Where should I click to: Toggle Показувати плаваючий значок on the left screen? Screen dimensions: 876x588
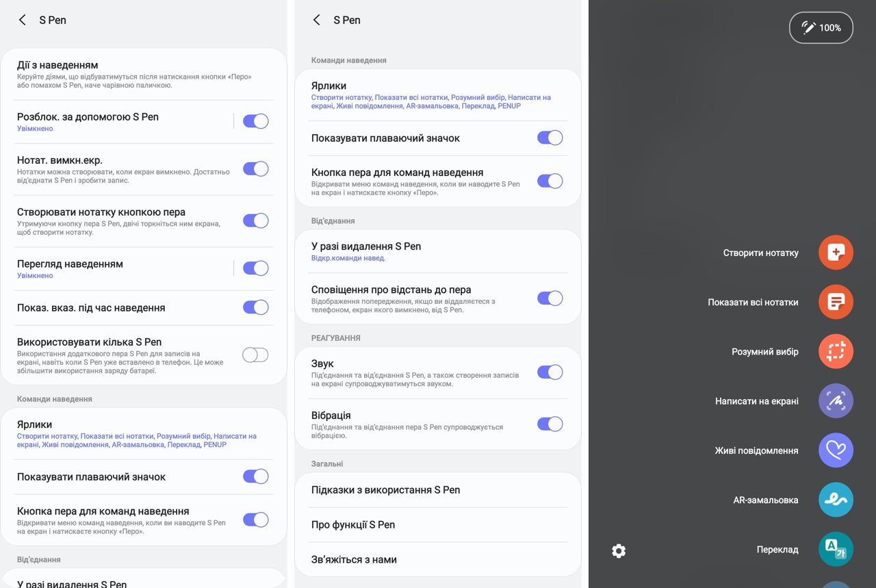[x=256, y=476]
